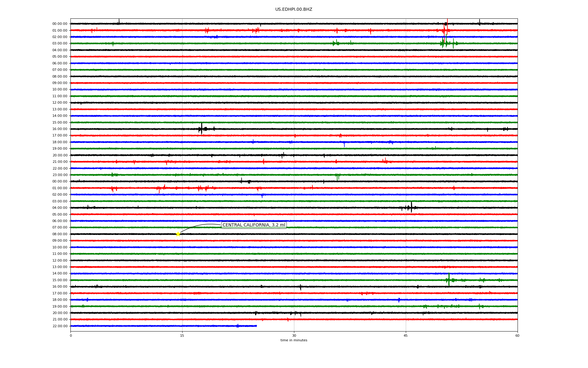The height and width of the screenshot is (368, 588).
Task: Click the green downward spike on the 23:00:00 trace
Action: pyautogui.click(x=337, y=177)
